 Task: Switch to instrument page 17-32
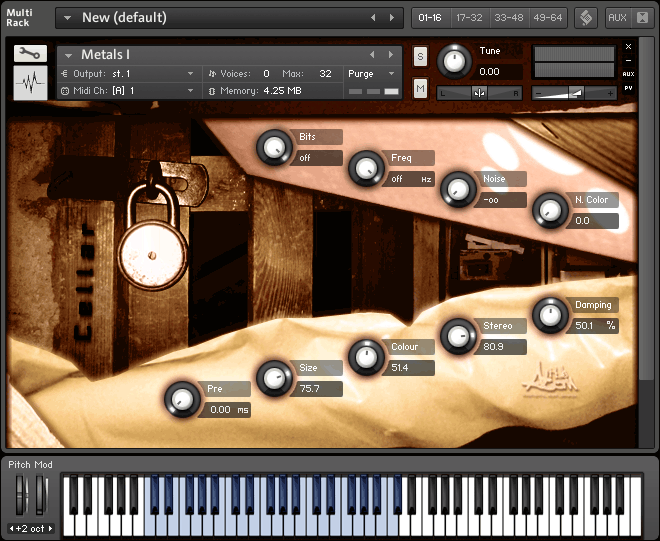point(470,18)
